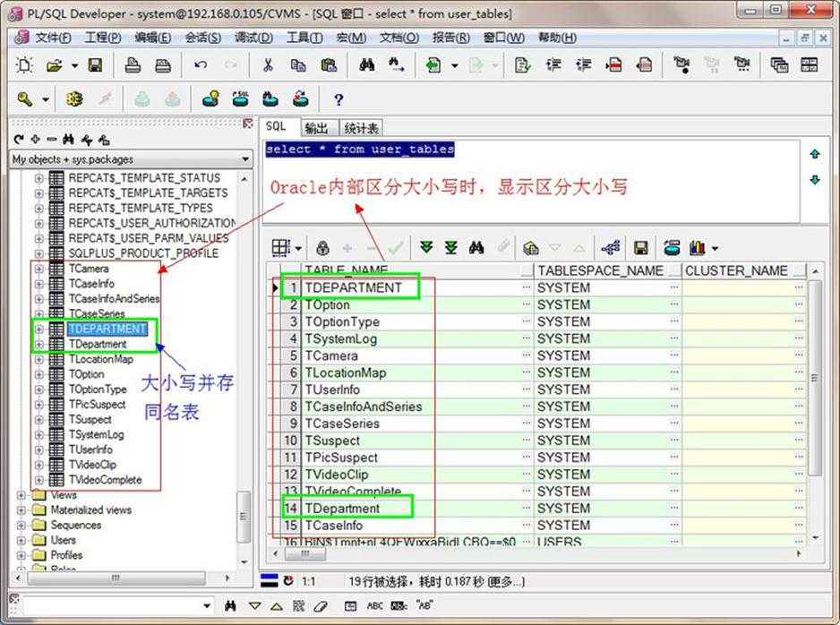This screenshot has height=625, width=840.
Task: Select the TDepartment table in tree
Action: coord(98,345)
